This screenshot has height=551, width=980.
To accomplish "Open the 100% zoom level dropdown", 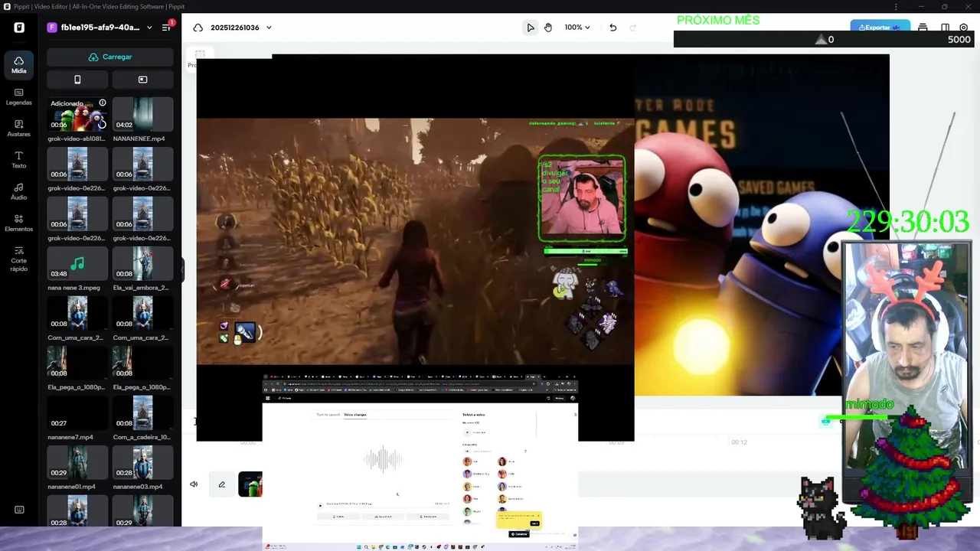I will (577, 28).
